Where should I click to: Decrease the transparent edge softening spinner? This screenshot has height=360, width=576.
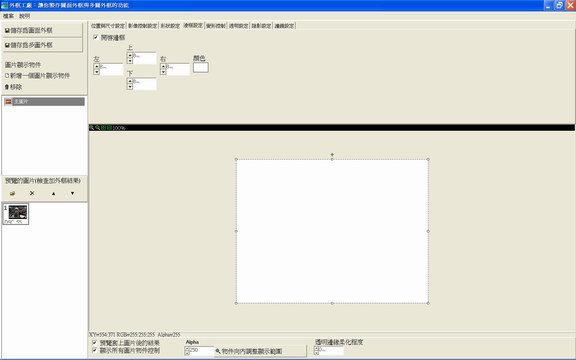(x=317, y=353)
